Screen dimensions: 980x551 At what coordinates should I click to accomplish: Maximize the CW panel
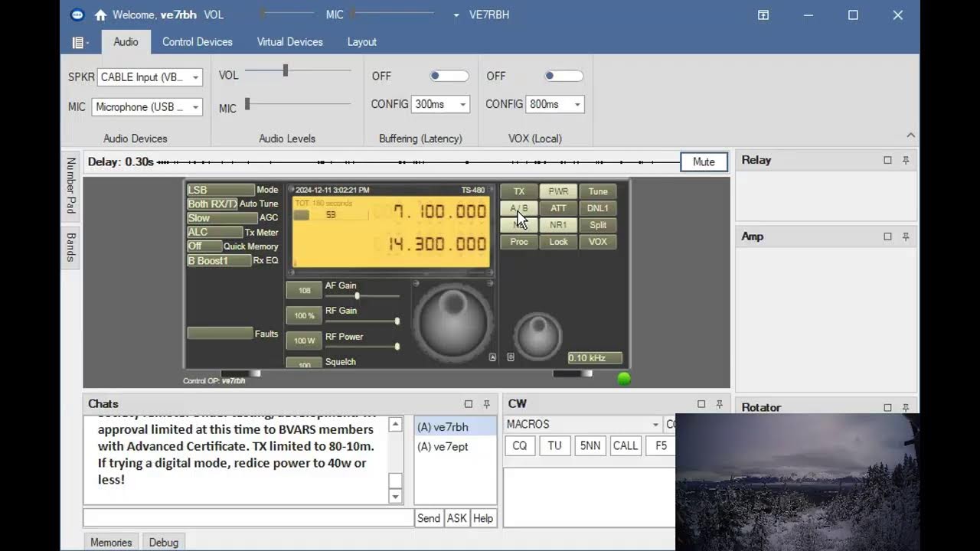701,404
